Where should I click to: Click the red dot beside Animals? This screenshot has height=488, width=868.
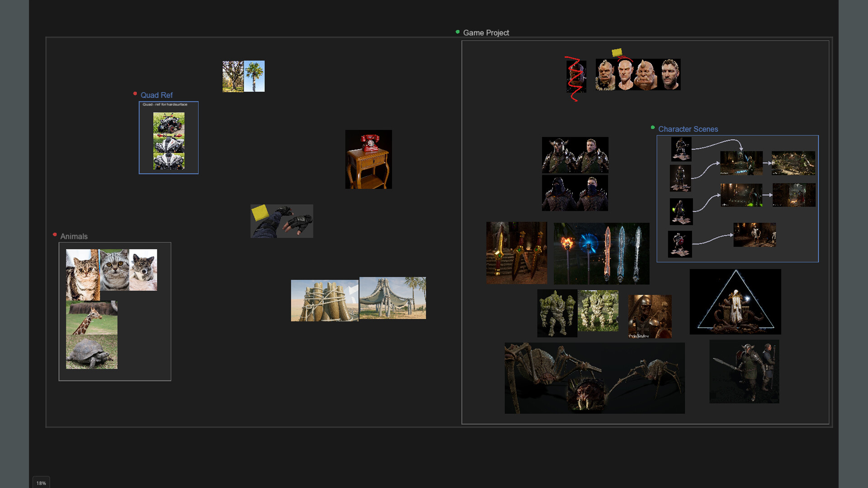click(x=55, y=235)
